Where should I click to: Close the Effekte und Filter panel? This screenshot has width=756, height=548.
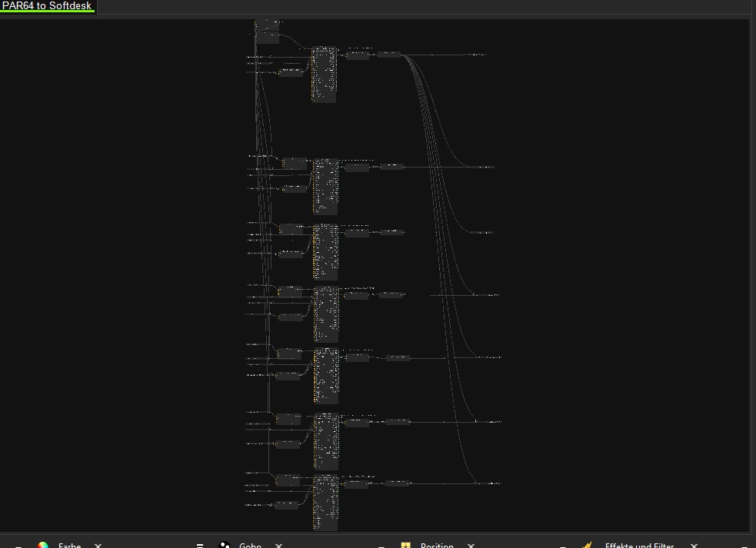click(693, 545)
